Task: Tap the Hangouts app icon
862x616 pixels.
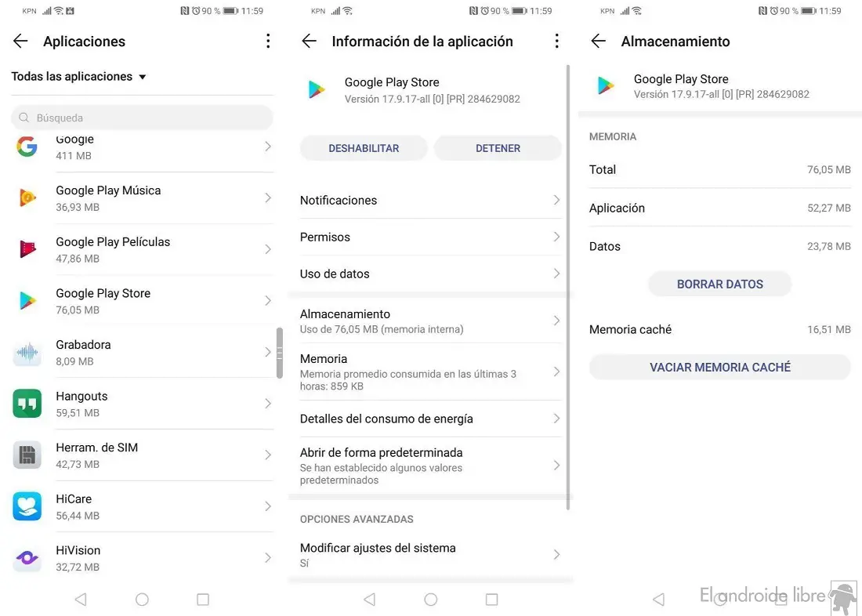Action: (x=27, y=404)
